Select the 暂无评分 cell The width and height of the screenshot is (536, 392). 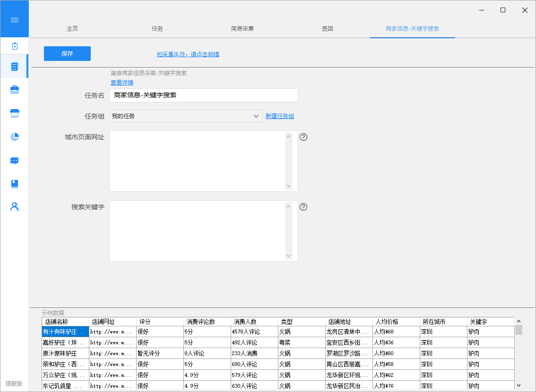pyautogui.click(x=160, y=353)
